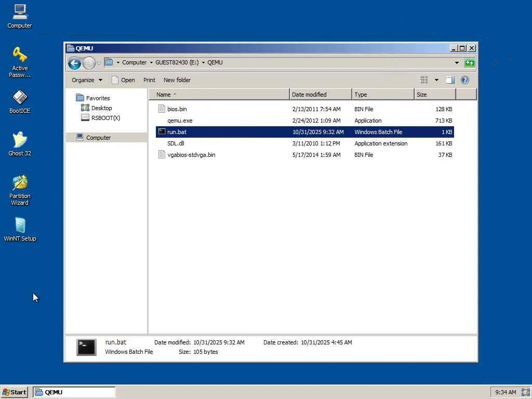Click the folder icon in address bar
The width and height of the screenshot is (532, 399).
(x=109, y=62)
